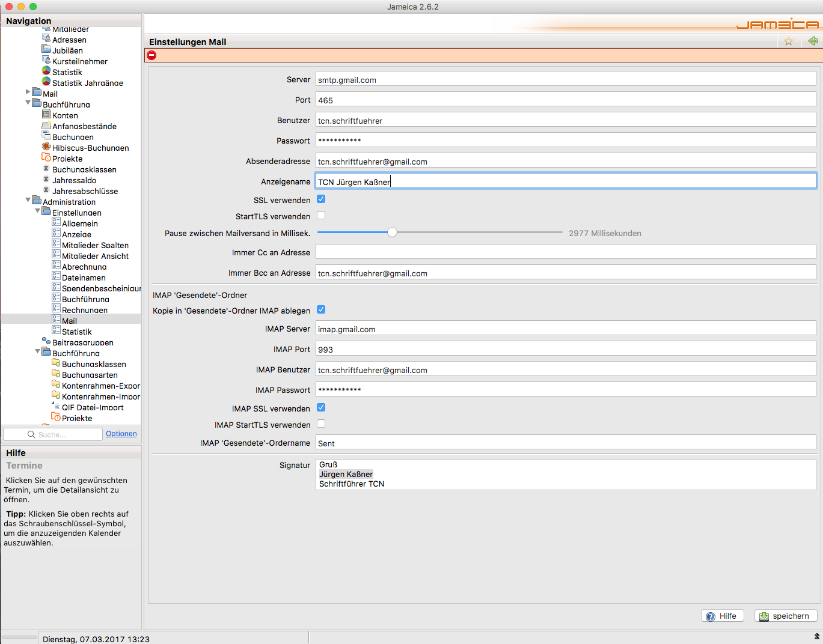Click the Beitragsgruppen icon
Screen dimensions: 823x644
46,341
